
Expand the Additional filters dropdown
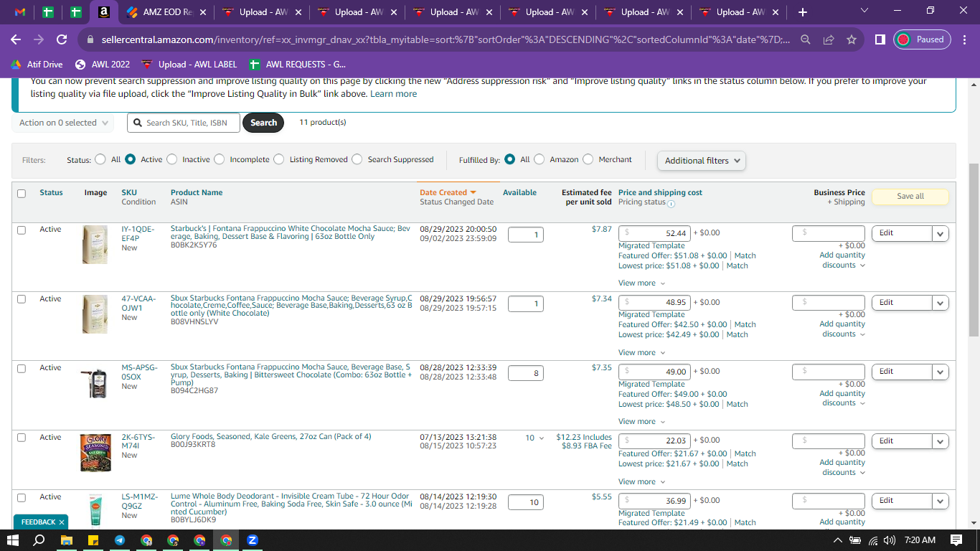pyautogui.click(x=702, y=161)
